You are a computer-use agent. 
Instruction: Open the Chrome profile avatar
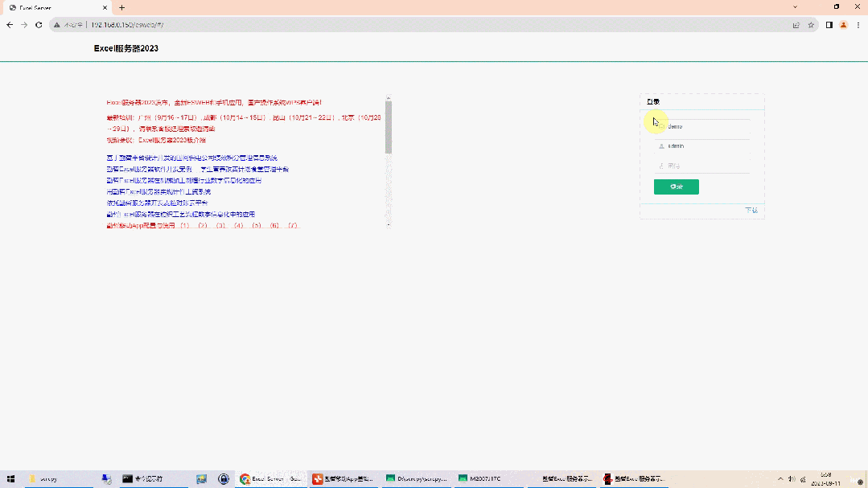pos(844,25)
